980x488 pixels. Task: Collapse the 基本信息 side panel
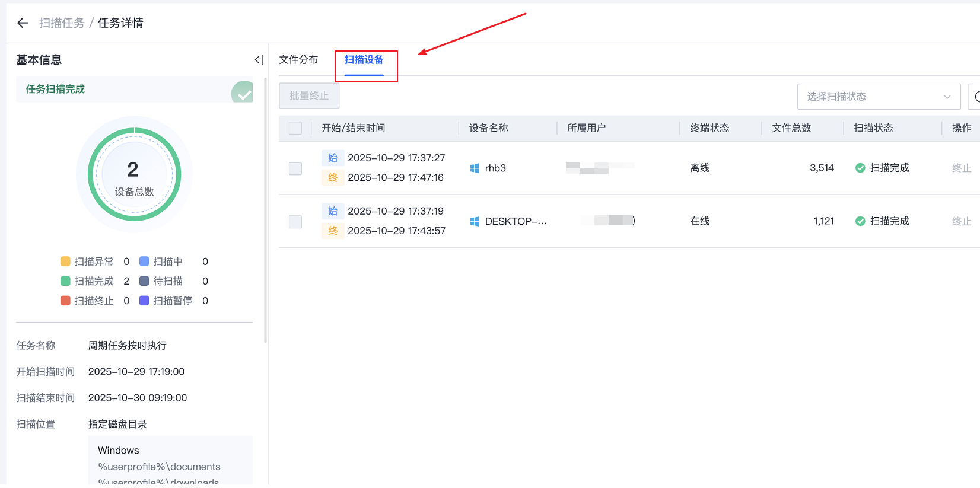(x=259, y=60)
